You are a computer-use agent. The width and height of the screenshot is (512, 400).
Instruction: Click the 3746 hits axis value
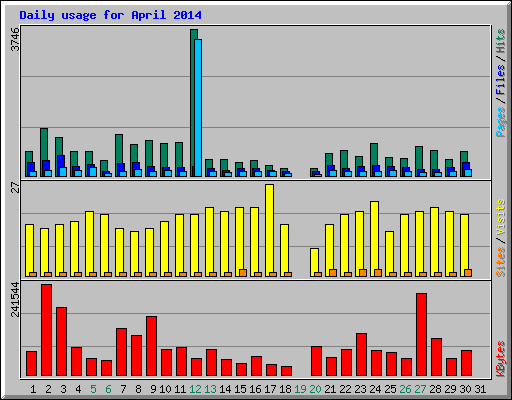15,39
